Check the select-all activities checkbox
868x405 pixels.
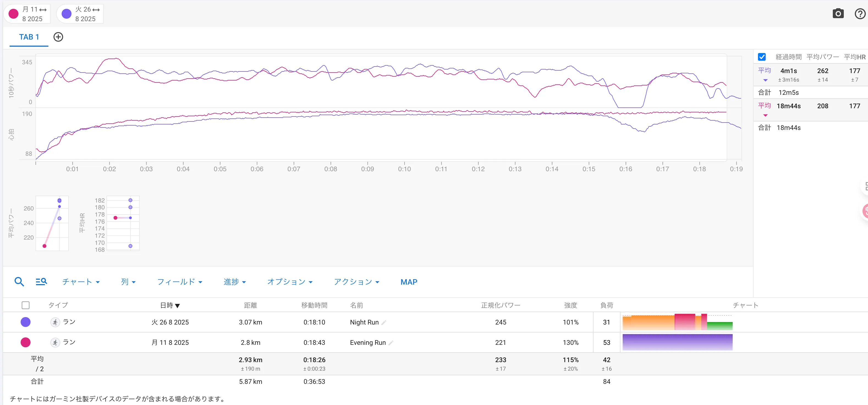(26, 305)
